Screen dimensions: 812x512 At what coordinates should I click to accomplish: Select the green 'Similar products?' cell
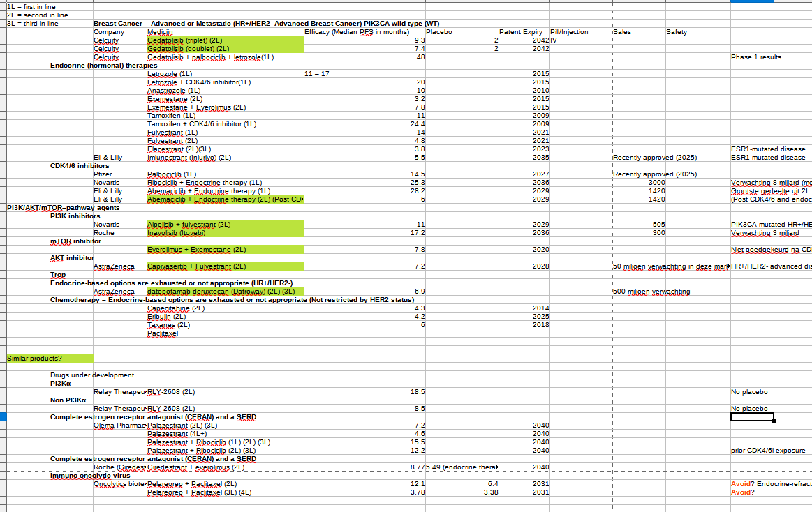click(50, 359)
